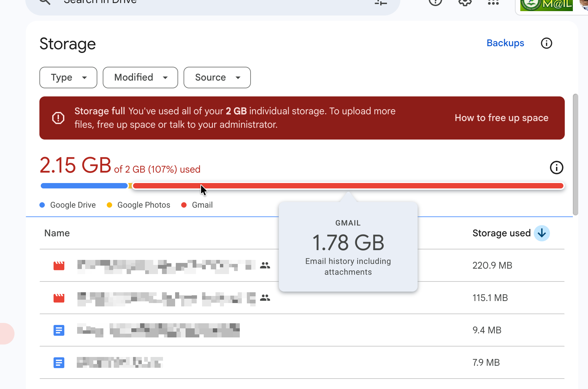Click the video icon of 115.1 MB file
The height and width of the screenshot is (389, 588).
point(59,298)
